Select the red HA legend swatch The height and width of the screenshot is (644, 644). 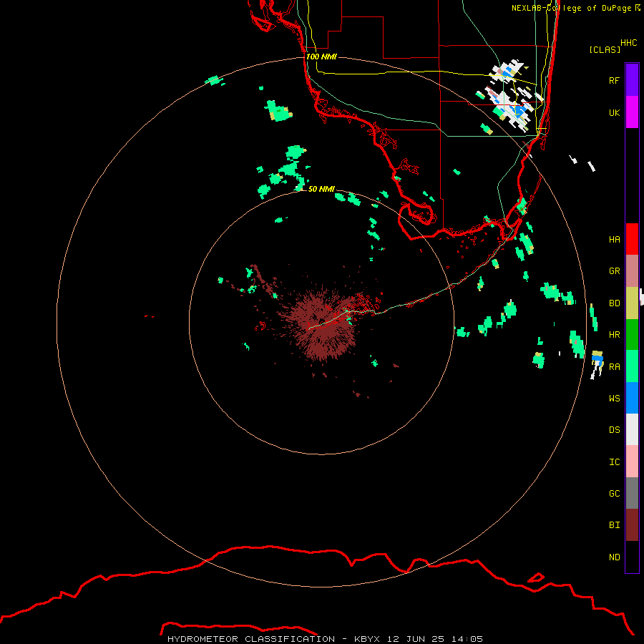coord(632,239)
